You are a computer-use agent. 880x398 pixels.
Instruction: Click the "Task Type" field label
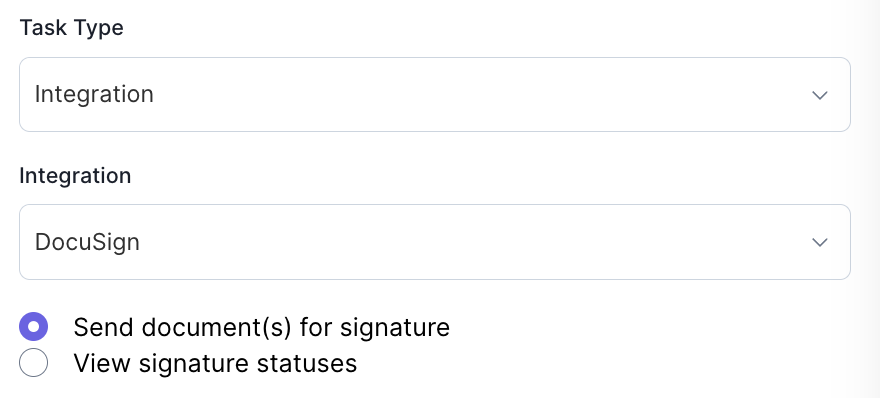[71, 28]
